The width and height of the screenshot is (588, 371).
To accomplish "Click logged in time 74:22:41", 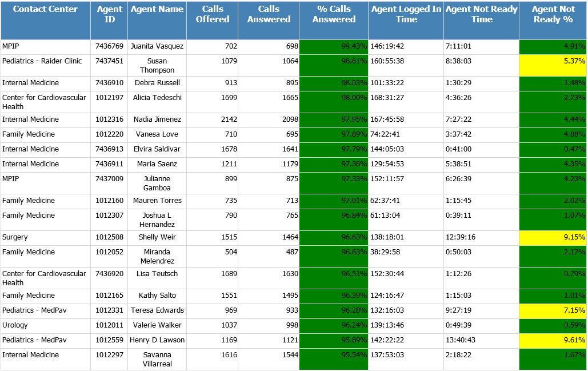I will click(x=406, y=135).
